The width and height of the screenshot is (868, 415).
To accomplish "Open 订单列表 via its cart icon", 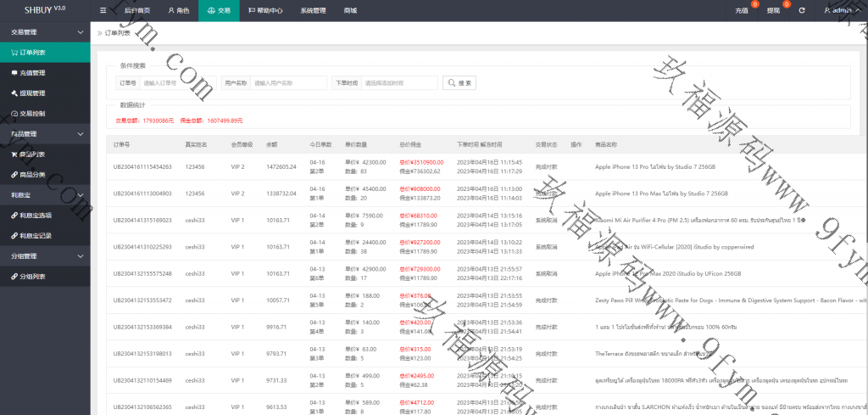I will (x=14, y=53).
